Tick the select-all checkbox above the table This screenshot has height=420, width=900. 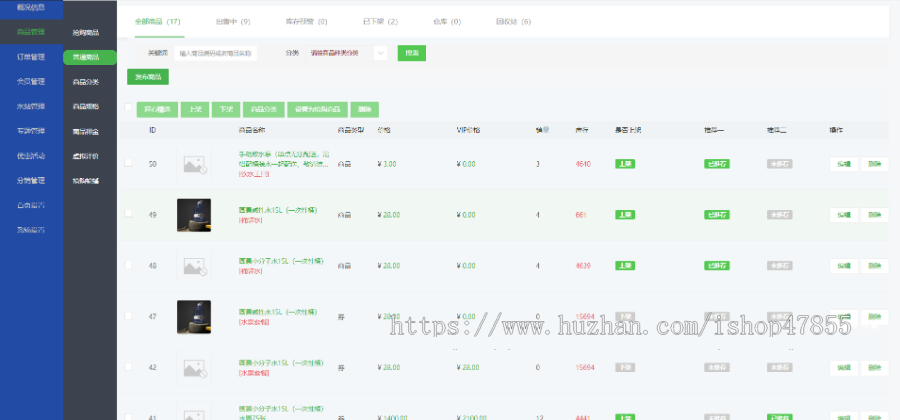128,107
